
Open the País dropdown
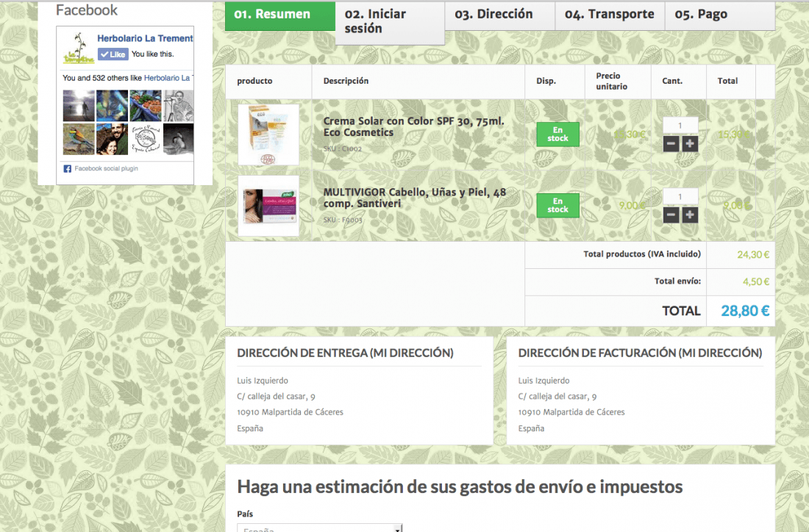pyautogui.click(x=319, y=528)
